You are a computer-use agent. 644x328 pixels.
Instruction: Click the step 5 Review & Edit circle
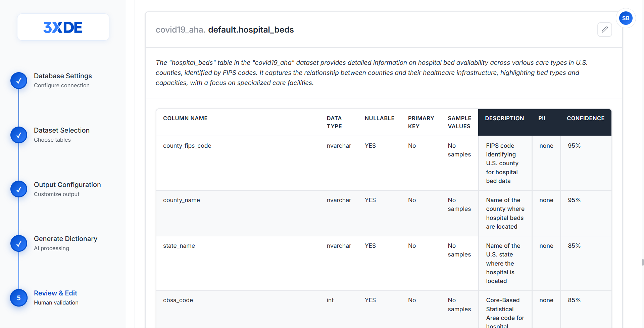click(19, 298)
